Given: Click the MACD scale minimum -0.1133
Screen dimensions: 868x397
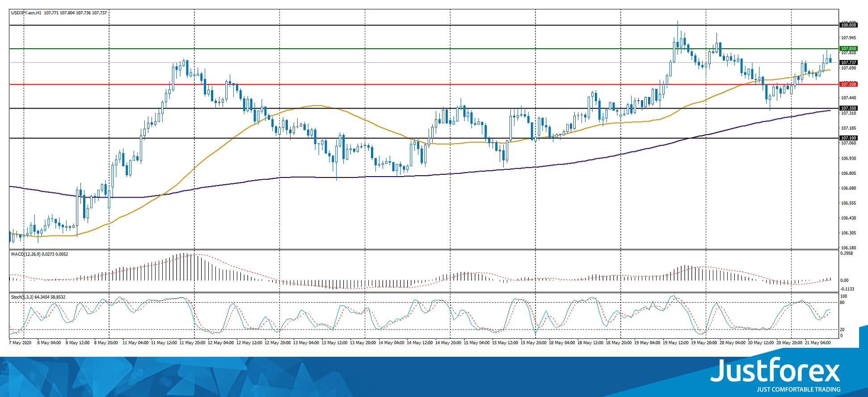Looking at the screenshot, I should 847,289.
